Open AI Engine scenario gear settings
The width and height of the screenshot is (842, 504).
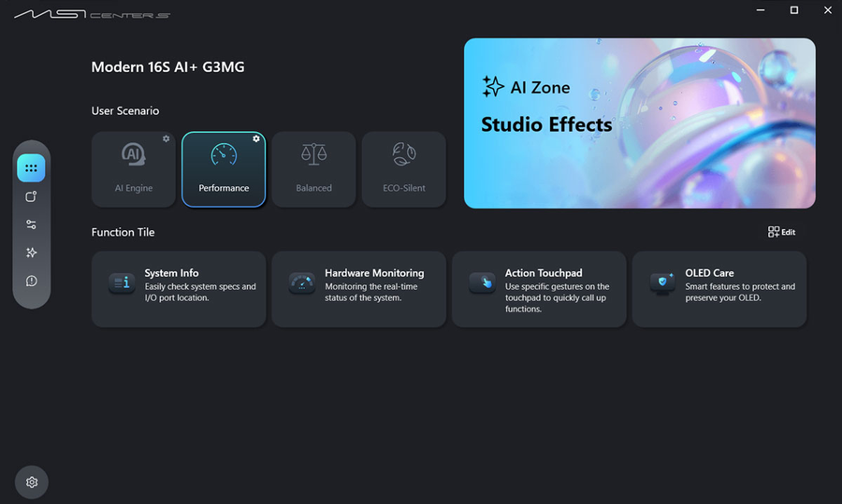point(166,138)
